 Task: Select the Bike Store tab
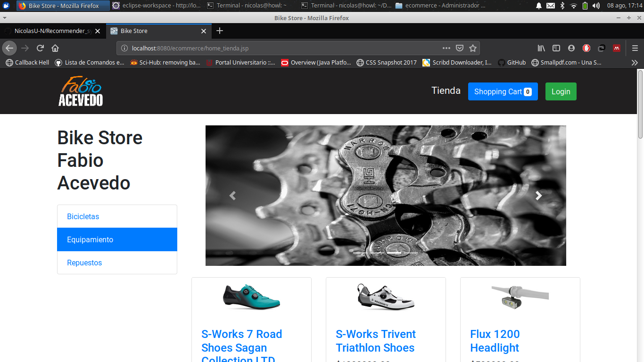[158, 31]
